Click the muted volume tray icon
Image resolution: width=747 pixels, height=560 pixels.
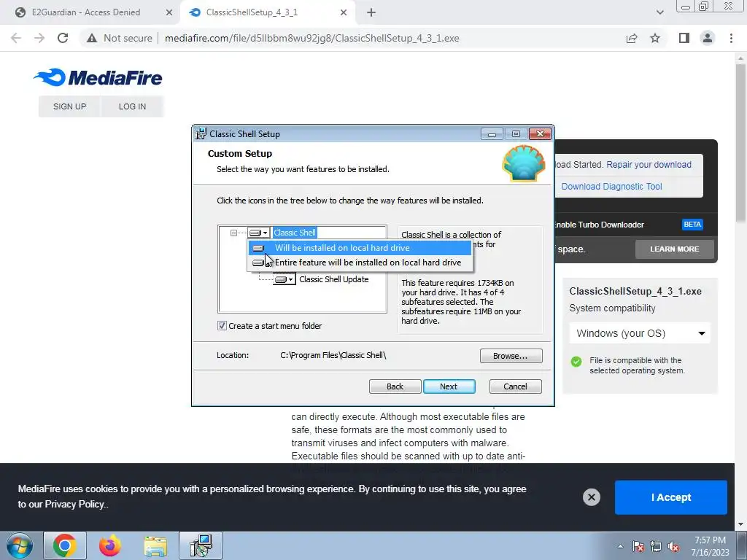pyautogui.click(x=673, y=546)
